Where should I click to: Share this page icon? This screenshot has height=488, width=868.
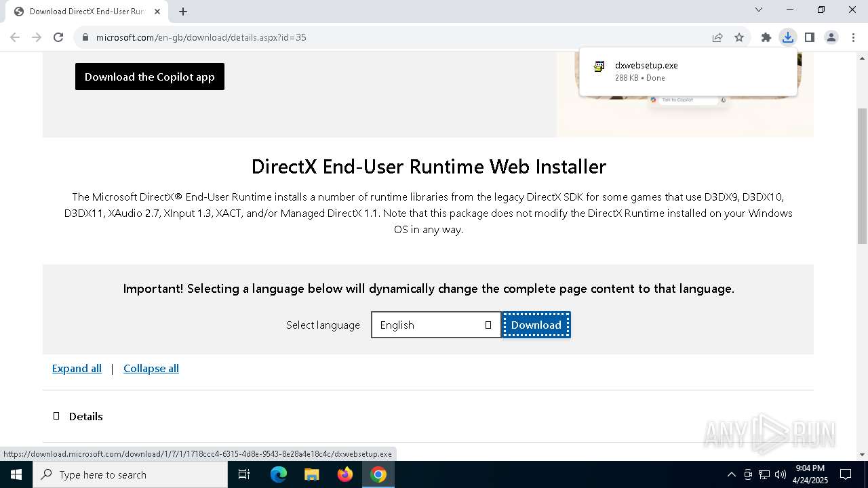[x=717, y=37]
